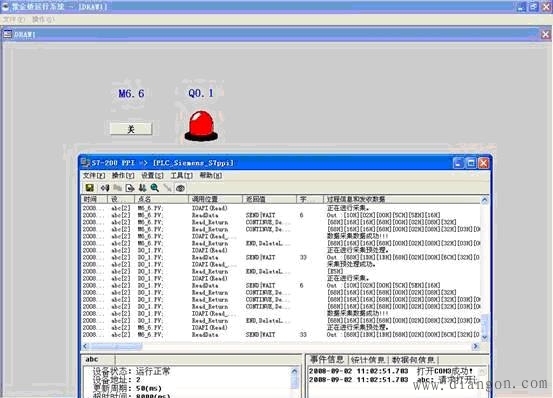The image size is (553, 398).
Task: Select the abc device tab
Action: pyautogui.click(x=92, y=359)
